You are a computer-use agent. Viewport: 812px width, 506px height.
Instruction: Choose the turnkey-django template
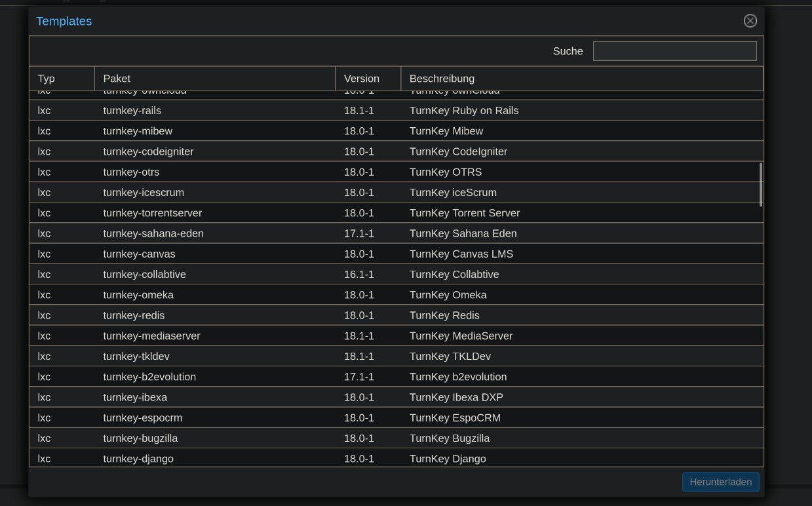click(138, 459)
